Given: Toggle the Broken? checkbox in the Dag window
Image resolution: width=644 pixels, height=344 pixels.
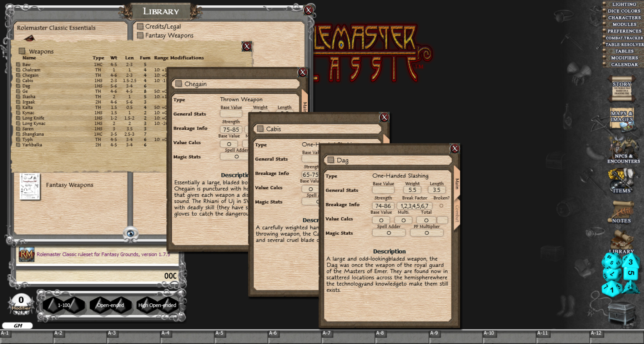Looking at the screenshot, I should click(442, 205).
